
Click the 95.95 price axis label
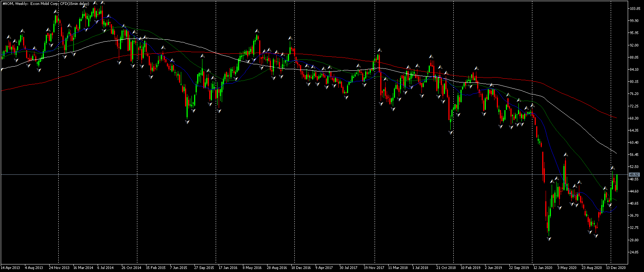pyautogui.click(x=633, y=33)
